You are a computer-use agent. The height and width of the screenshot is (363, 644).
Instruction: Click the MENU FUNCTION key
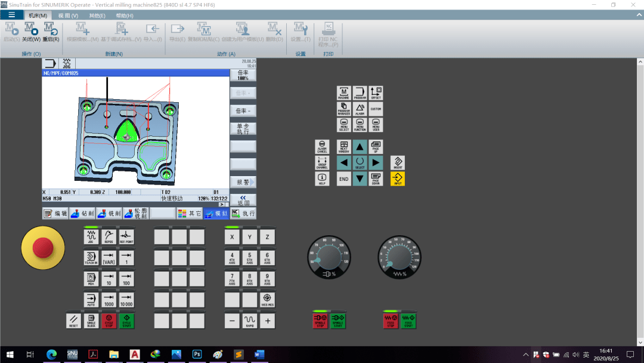click(x=360, y=125)
